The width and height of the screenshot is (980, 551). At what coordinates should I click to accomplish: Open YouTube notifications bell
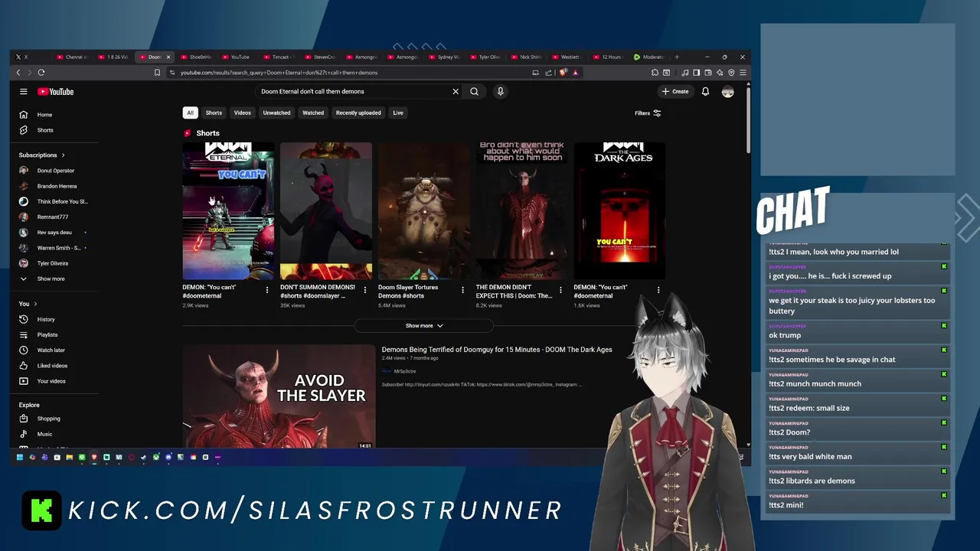[x=705, y=92]
